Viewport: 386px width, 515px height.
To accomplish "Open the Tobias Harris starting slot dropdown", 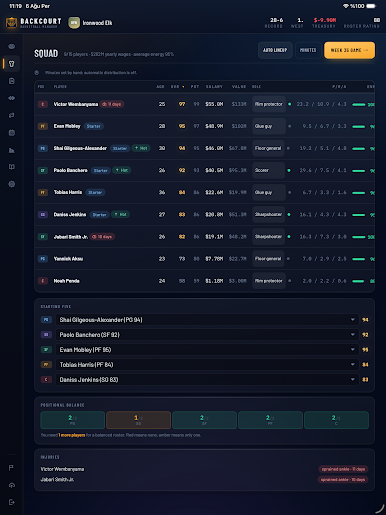I will point(207,365).
